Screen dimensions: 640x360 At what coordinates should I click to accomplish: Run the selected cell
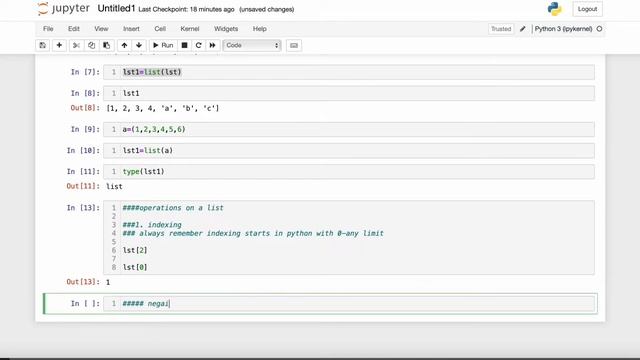[x=163, y=45]
